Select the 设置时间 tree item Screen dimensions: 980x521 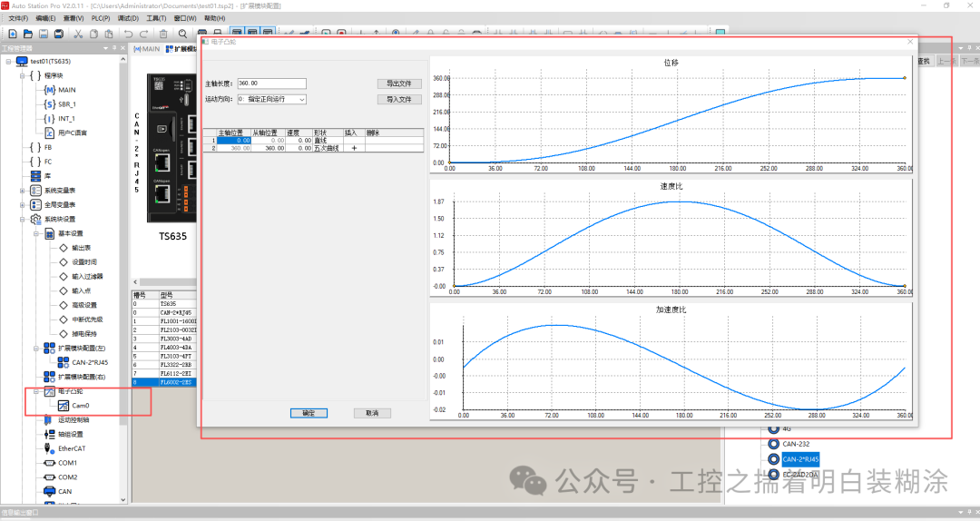[84, 262]
